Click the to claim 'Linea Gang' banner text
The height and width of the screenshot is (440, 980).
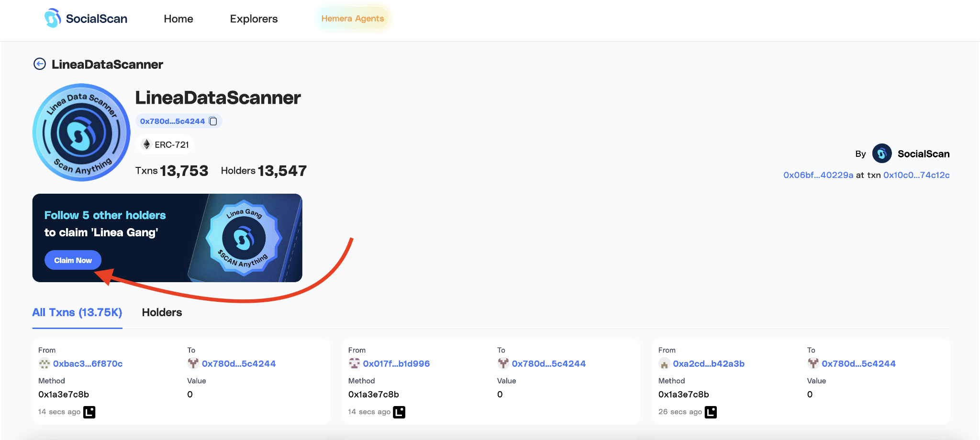click(101, 232)
